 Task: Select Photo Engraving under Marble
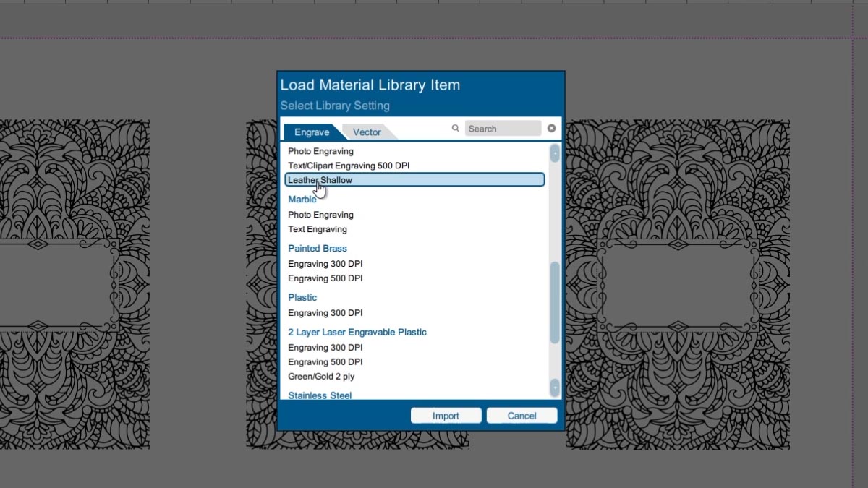click(x=320, y=215)
